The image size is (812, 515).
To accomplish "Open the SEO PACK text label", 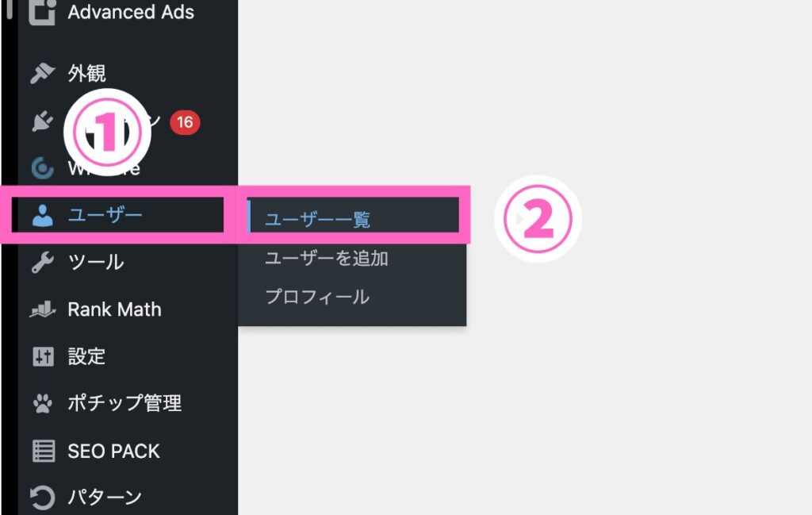I will click(x=113, y=451).
